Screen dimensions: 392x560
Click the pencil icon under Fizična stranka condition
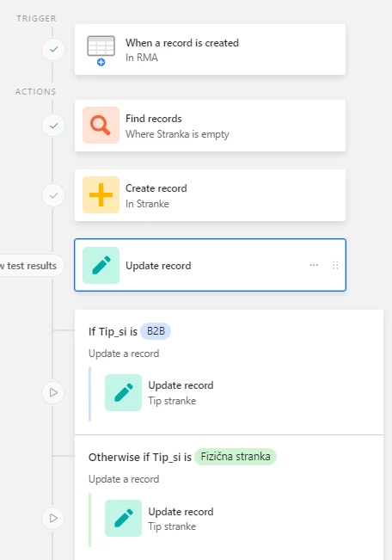(123, 518)
